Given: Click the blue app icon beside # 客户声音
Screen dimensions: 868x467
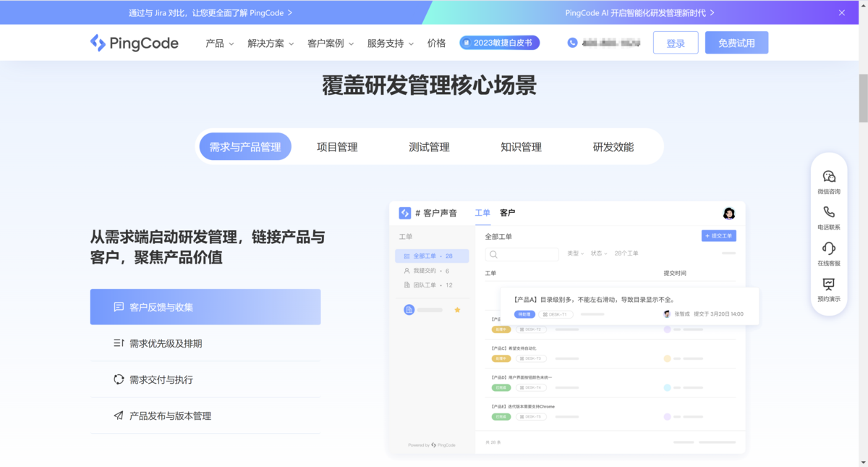Looking at the screenshot, I should click(x=405, y=213).
